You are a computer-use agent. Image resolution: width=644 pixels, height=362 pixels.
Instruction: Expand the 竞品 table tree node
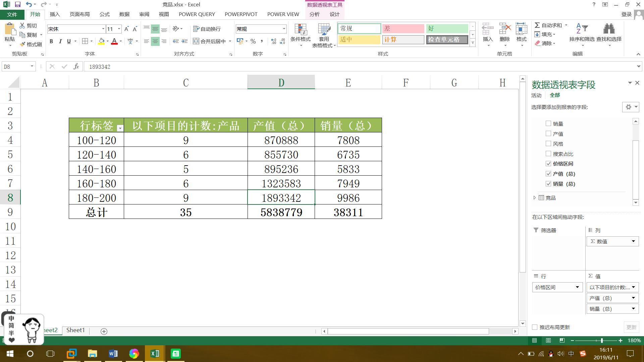[534, 198]
